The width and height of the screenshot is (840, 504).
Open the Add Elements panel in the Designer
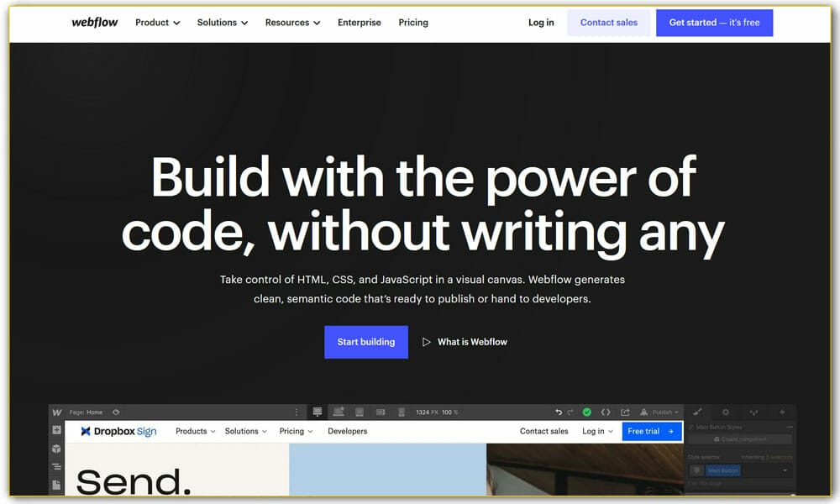click(57, 429)
